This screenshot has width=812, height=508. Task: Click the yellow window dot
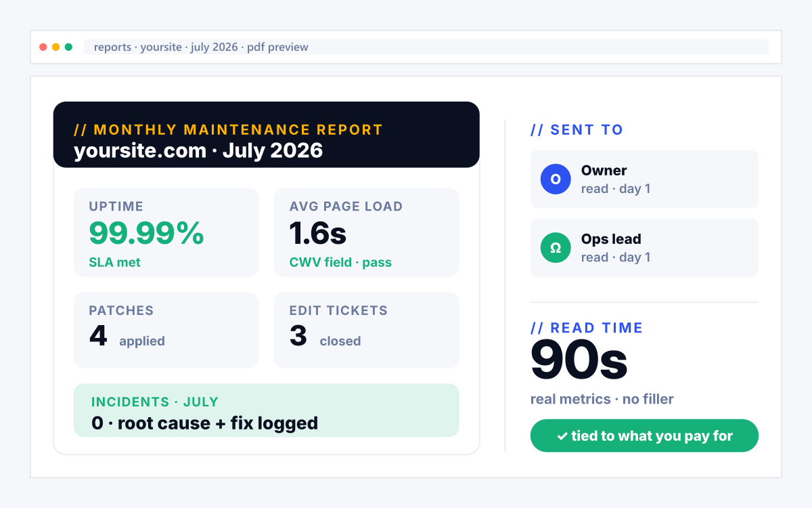pyautogui.click(x=56, y=47)
